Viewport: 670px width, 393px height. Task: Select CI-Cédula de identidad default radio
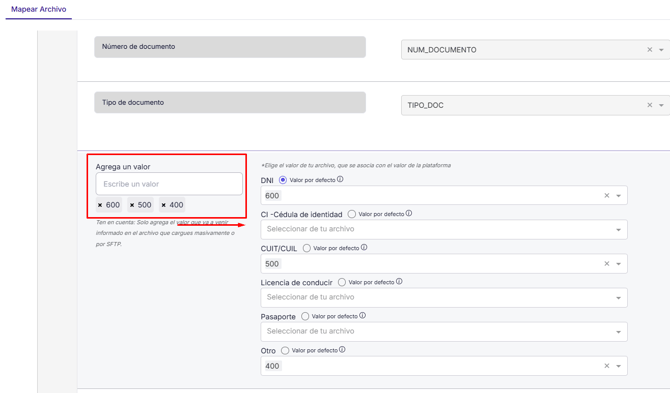[352, 214]
